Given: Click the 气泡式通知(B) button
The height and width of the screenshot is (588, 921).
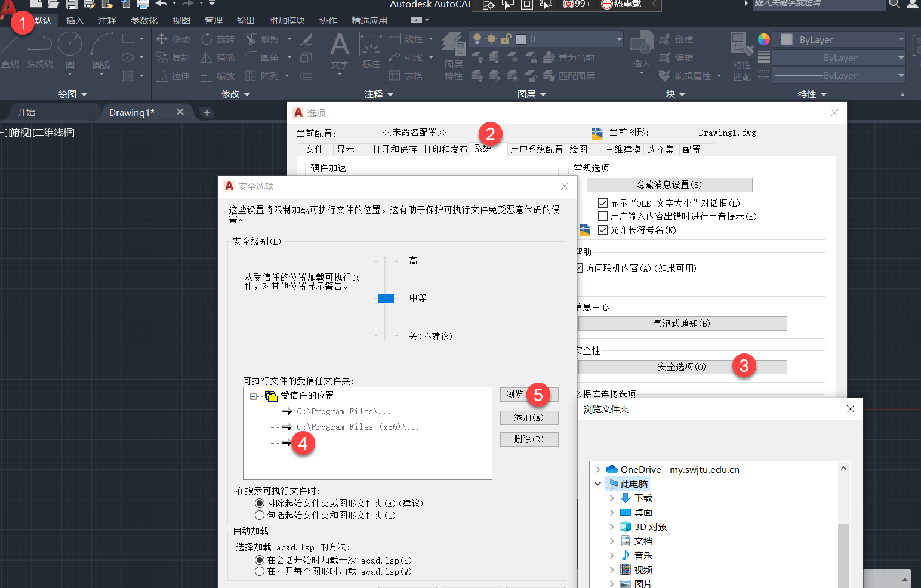Looking at the screenshot, I should [x=682, y=324].
